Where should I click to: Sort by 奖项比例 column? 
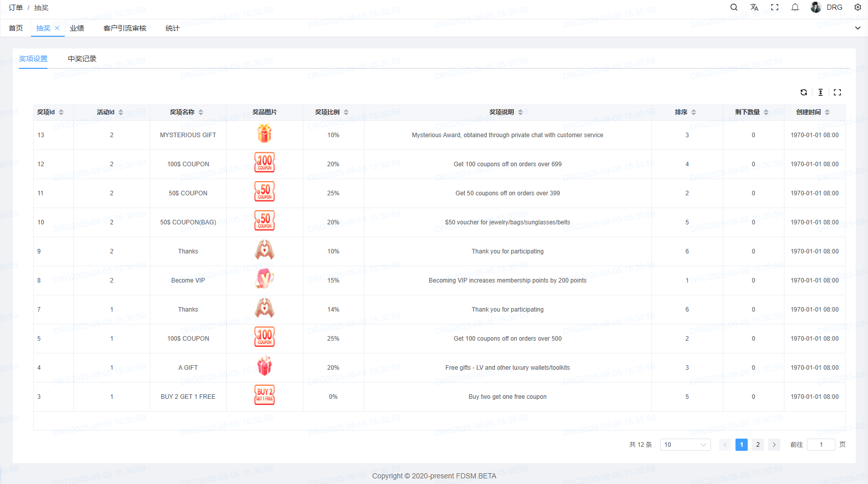coord(346,112)
